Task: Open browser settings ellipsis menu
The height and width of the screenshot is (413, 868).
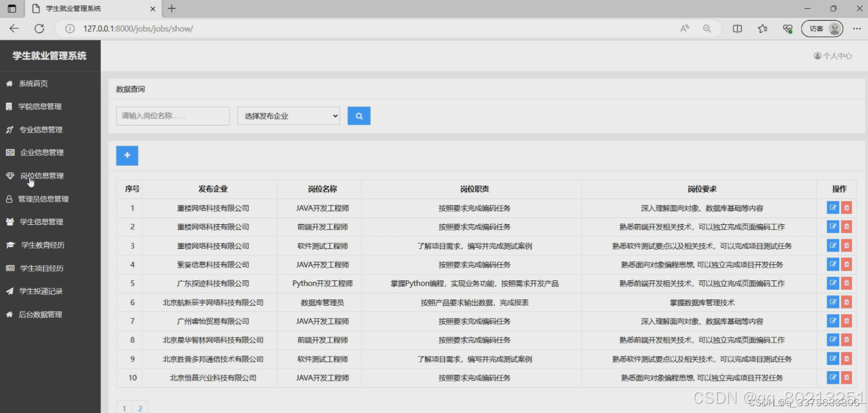Action: 857,28
